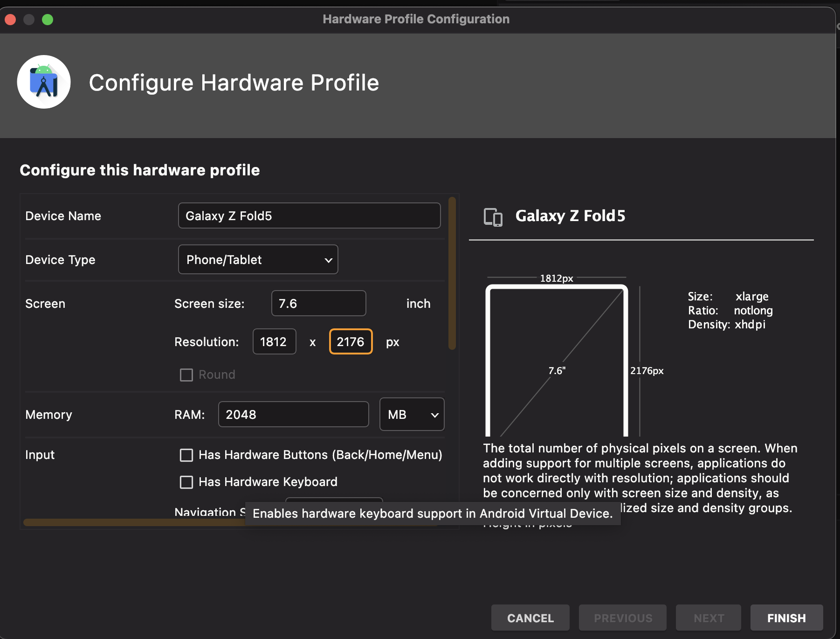Click the device screen preview diagram
Screen dimensions: 840x639
point(557,360)
